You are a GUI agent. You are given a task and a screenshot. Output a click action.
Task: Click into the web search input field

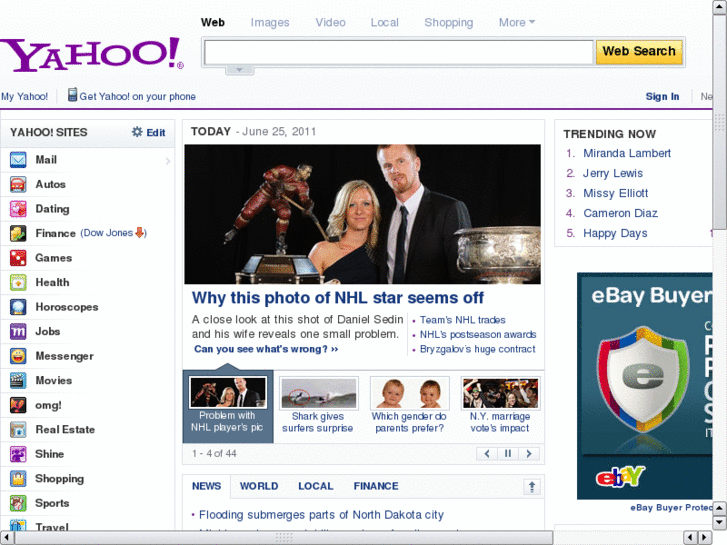pos(399,51)
